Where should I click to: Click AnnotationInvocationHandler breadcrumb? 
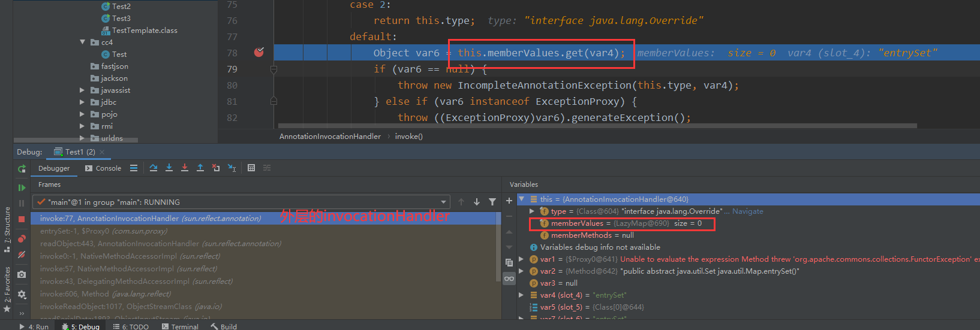pos(330,137)
